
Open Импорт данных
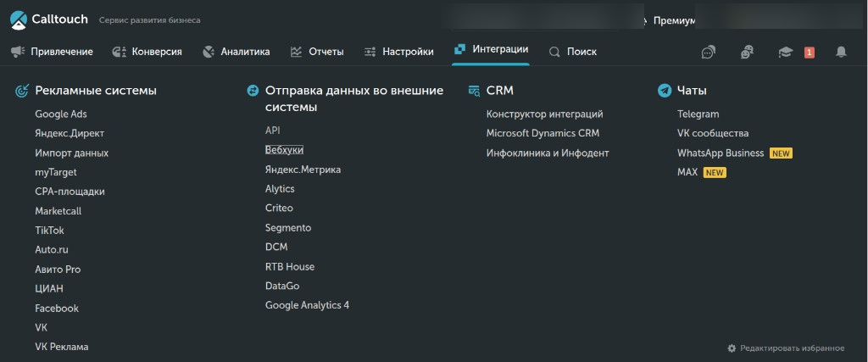coord(72,153)
